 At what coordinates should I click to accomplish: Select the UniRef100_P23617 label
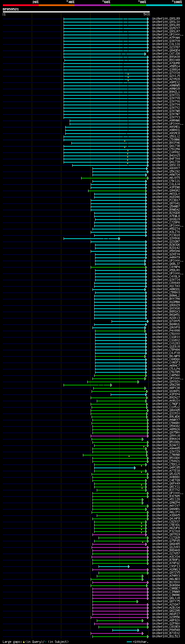click(166, 200)
